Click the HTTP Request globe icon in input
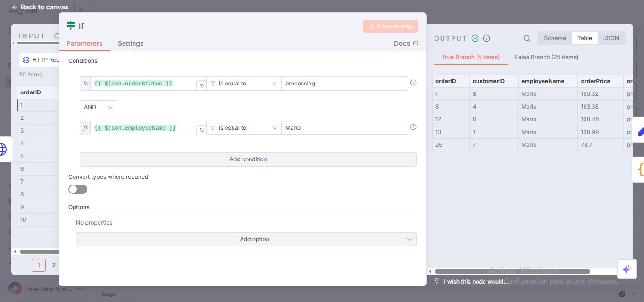The height and width of the screenshot is (302, 644). [x=26, y=60]
